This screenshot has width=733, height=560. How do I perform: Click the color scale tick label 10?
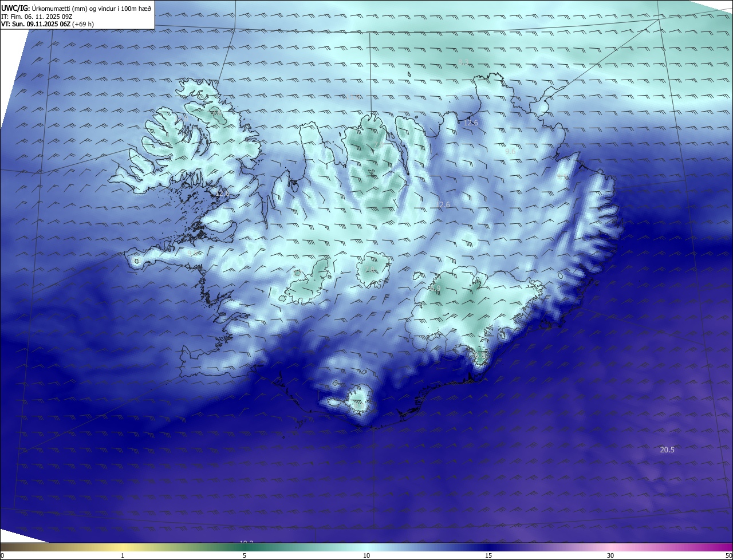click(366, 555)
